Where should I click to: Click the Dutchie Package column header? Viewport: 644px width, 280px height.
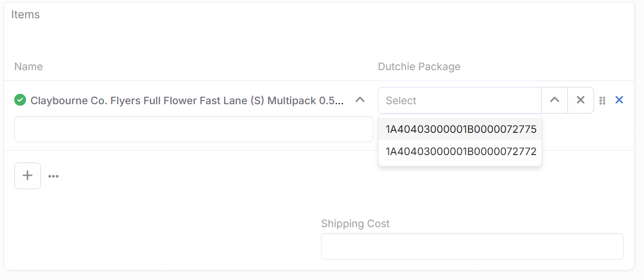[419, 67]
